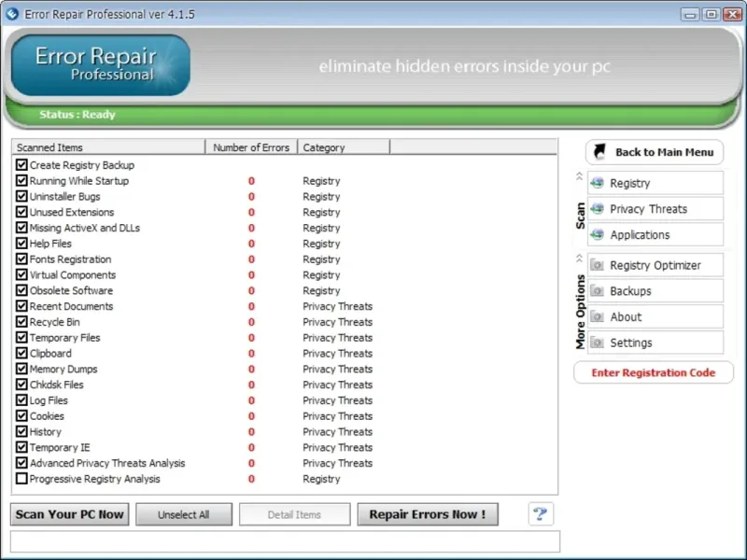This screenshot has width=747, height=560.
Task: Click the Error Repair Professional logo banner
Action: coord(101,65)
